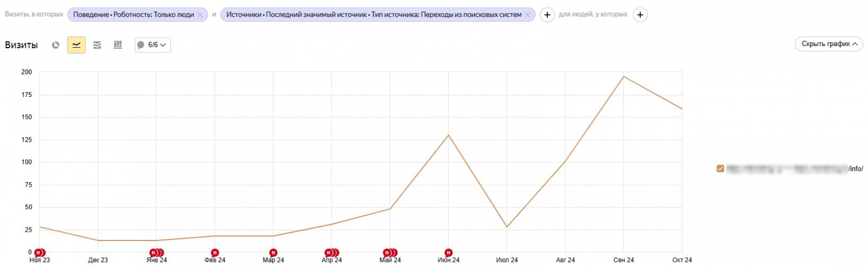Uncheck the /info/ series checkbox
Viewport: 868px width, 267px height.
click(x=720, y=168)
